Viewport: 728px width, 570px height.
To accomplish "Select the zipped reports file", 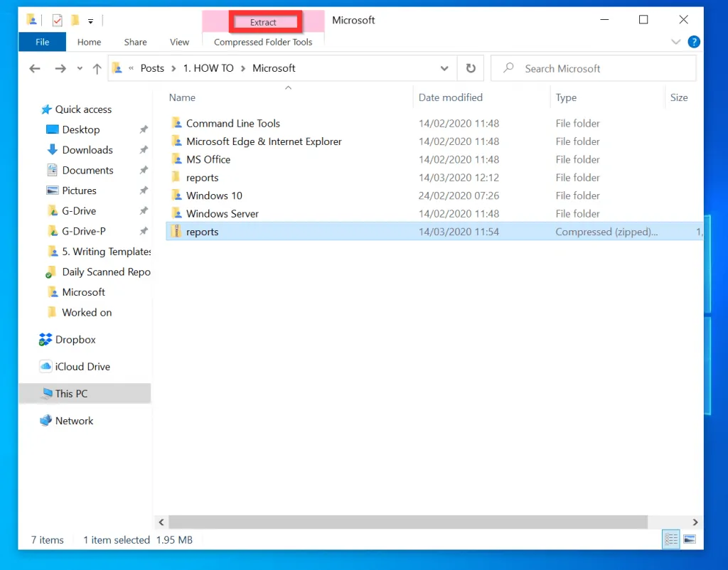I will [203, 231].
